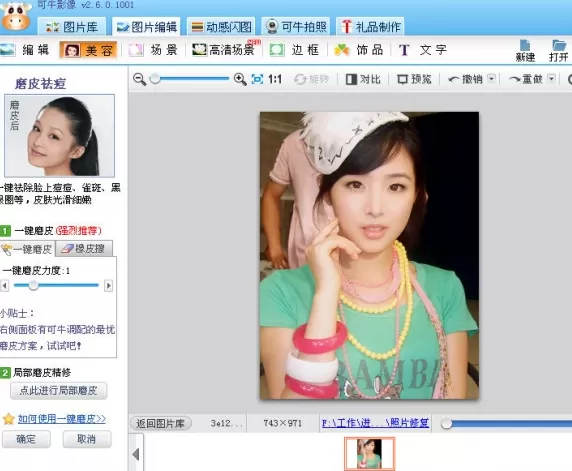
Task: Click the 确定 confirm button
Action: (26, 439)
